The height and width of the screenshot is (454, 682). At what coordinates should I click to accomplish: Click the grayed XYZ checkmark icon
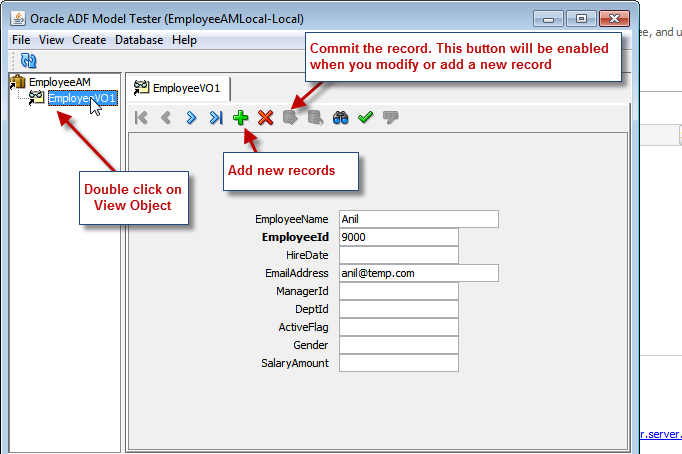coord(390,117)
